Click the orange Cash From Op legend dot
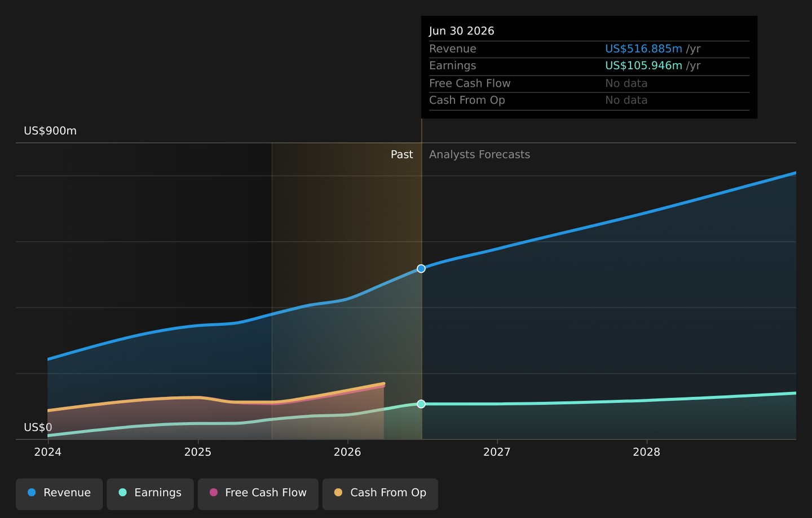This screenshot has width=812, height=518. 338,493
